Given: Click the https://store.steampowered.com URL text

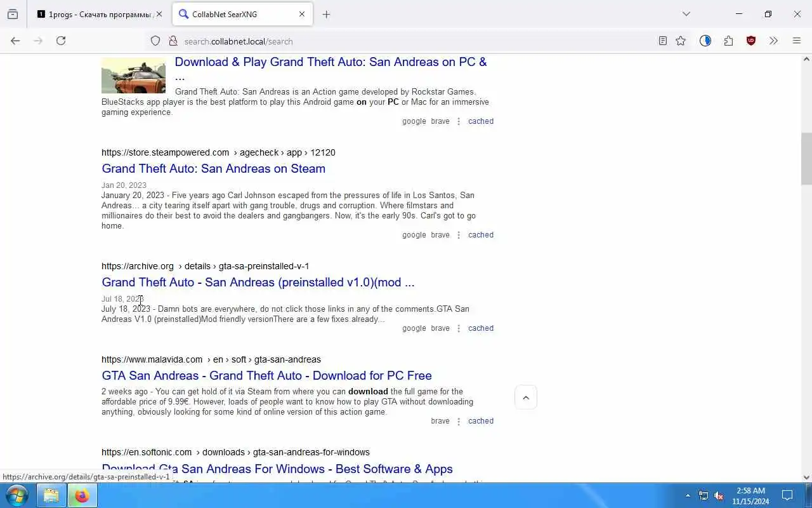Looking at the screenshot, I should click(165, 152).
